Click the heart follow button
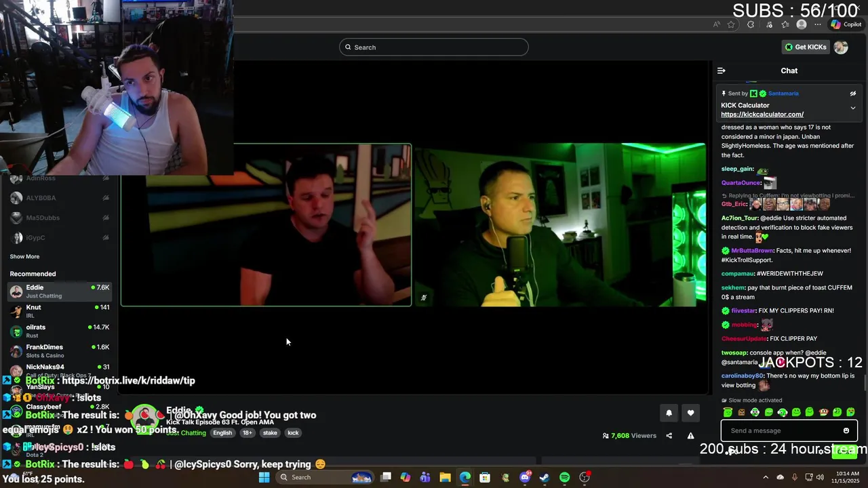Image resolution: width=868 pixels, height=488 pixels. (690, 413)
